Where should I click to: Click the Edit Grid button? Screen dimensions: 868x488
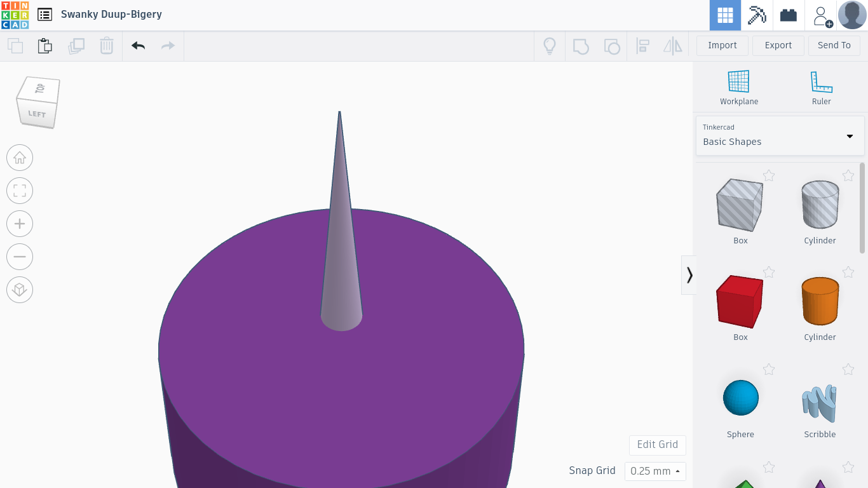(657, 445)
